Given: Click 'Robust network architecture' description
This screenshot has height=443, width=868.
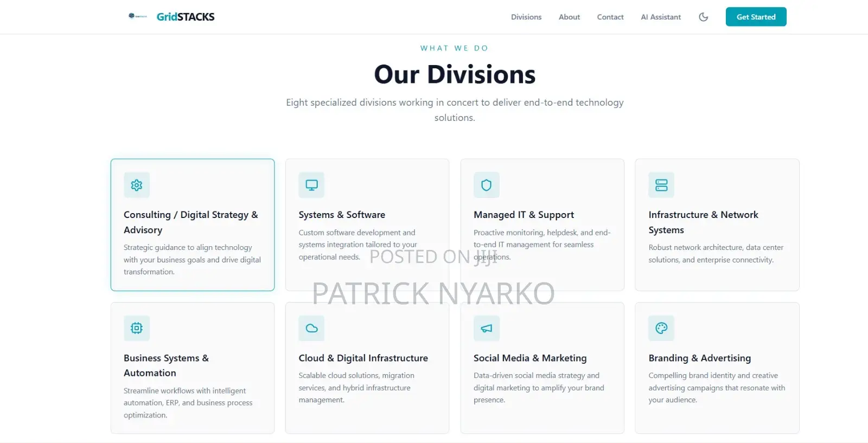Looking at the screenshot, I should (716, 254).
